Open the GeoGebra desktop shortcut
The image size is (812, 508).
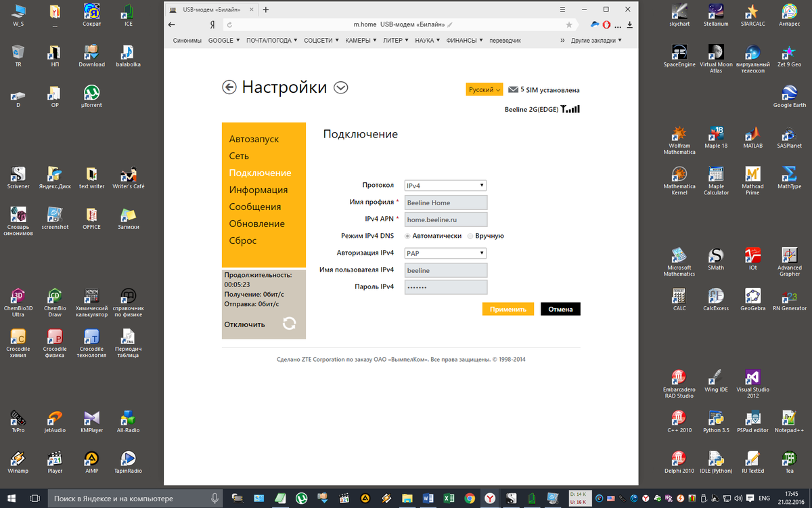pyautogui.click(x=752, y=299)
